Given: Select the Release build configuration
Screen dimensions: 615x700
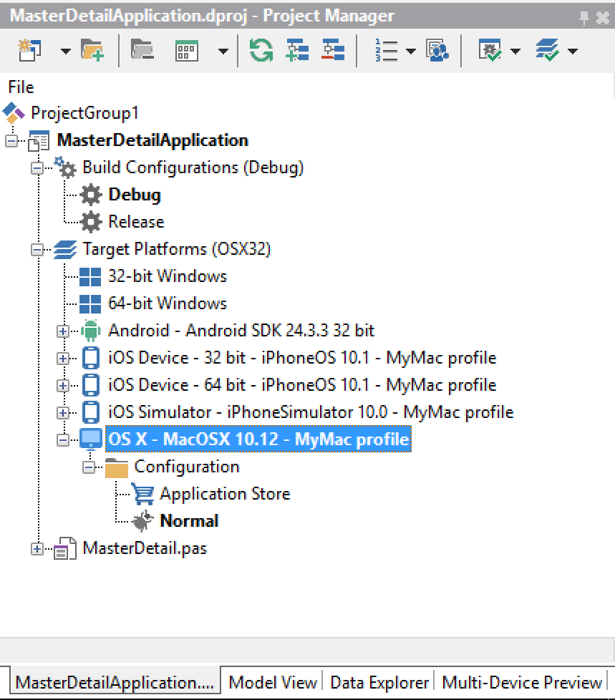Looking at the screenshot, I should 136,222.
